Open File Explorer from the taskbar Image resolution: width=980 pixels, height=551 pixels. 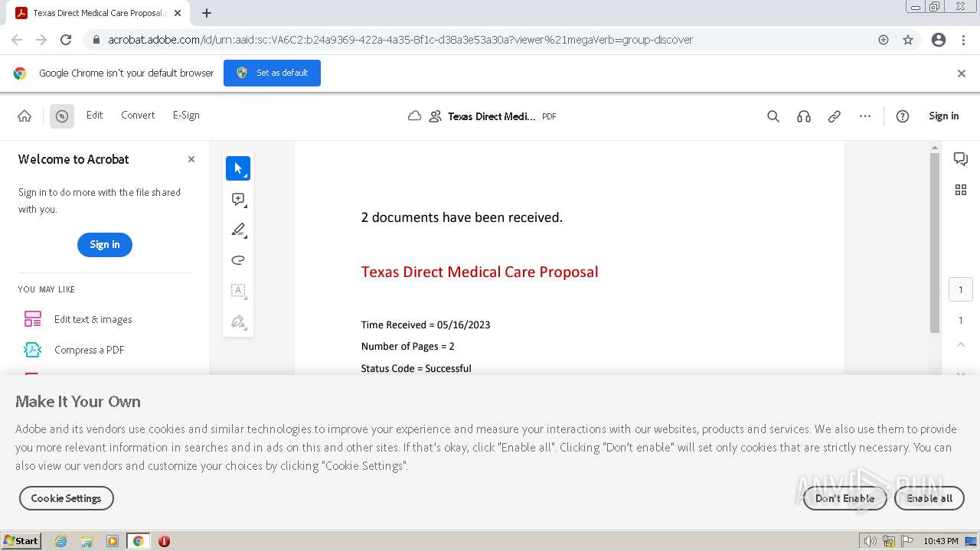(x=87, y=541)
